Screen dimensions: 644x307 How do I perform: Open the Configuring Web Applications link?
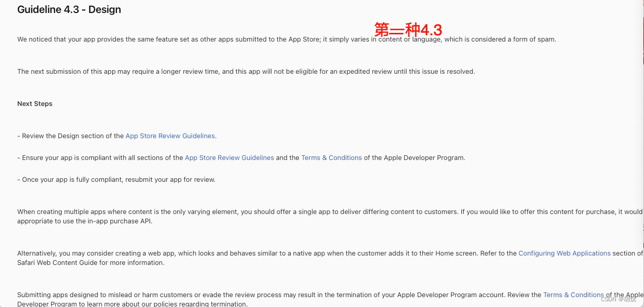tap(565, 253)
